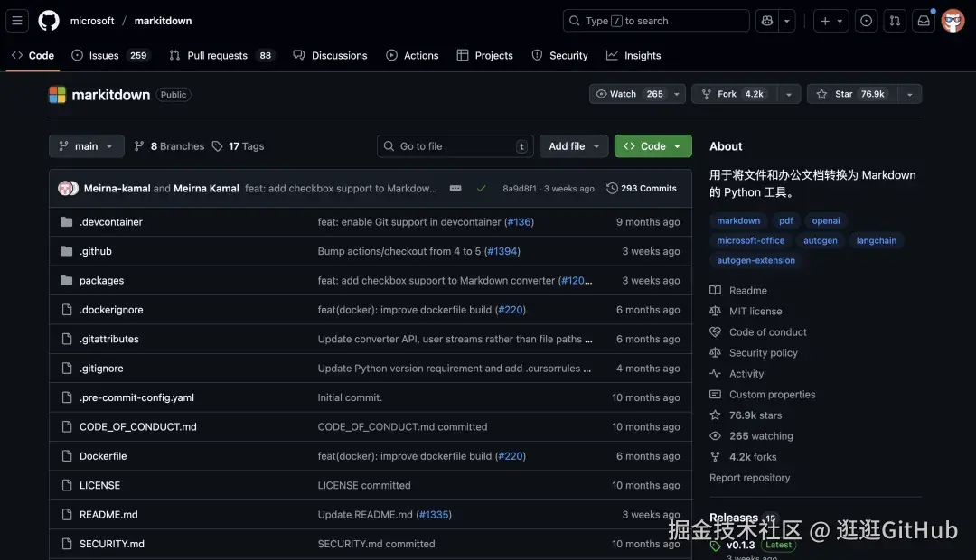Viewport: 976px width, 560px height.
Task: Click the Activity pulse icon
Action: point(715,374)
